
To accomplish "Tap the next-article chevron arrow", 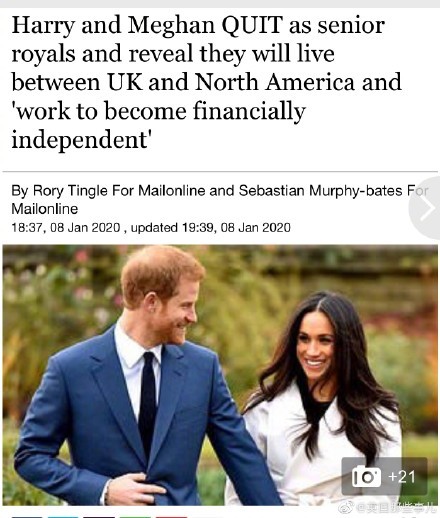I will point(427,208).
